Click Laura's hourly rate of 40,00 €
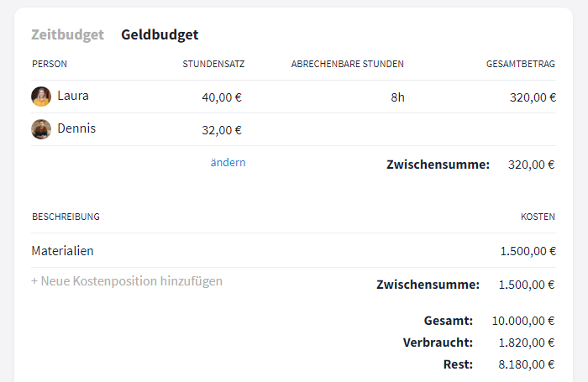 pyautogui.click(x=222, y=97)
